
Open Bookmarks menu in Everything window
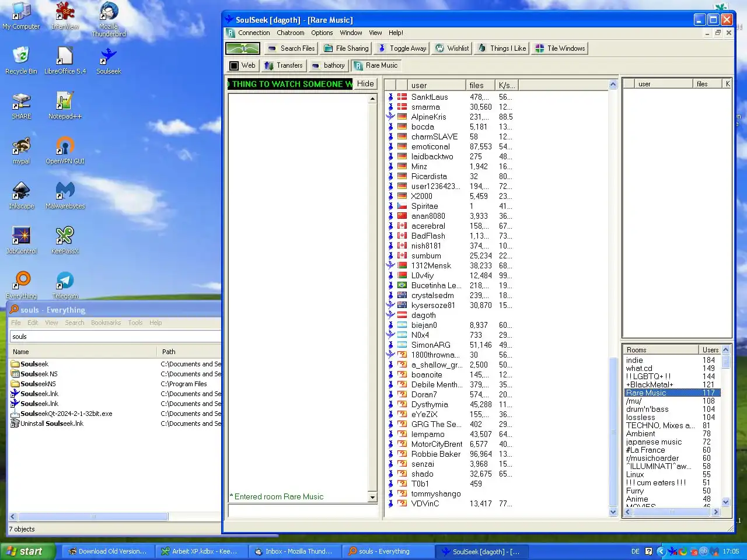pos(106,323)
